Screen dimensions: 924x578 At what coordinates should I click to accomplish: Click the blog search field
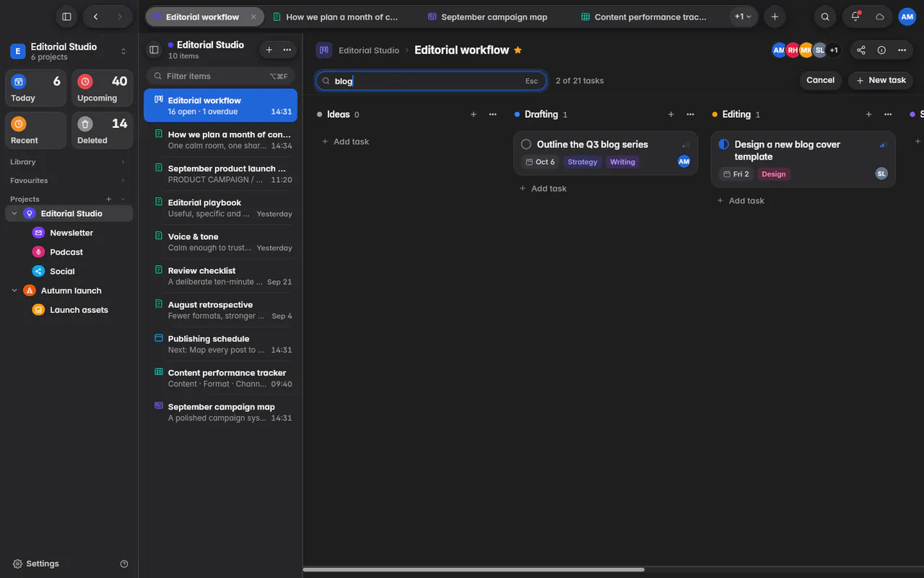tap(431, 81)
